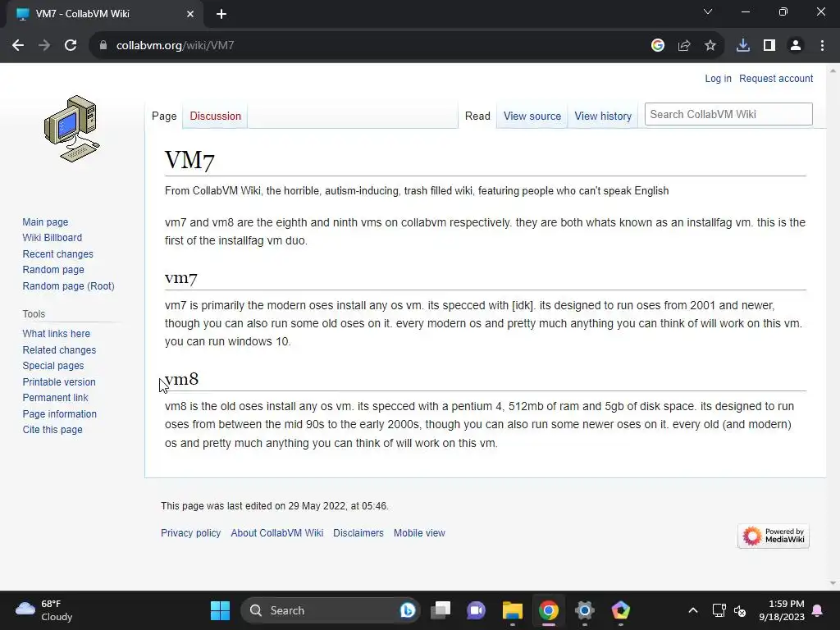The width and height of the screenshot is (840, 630).
Task: Open Chrome three-dot menu
Action: [x=822, y=46]
